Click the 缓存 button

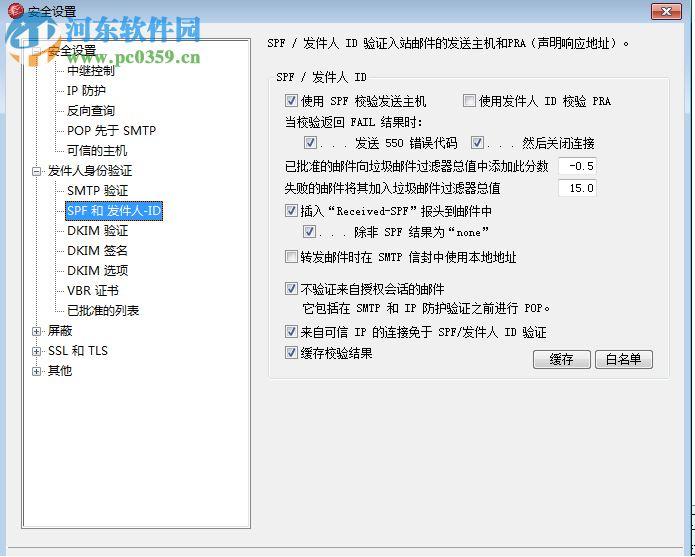pos(561,359)
